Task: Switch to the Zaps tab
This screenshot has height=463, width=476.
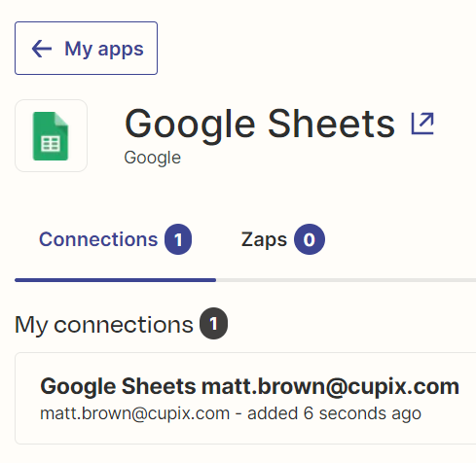Action: pos(282,239)
